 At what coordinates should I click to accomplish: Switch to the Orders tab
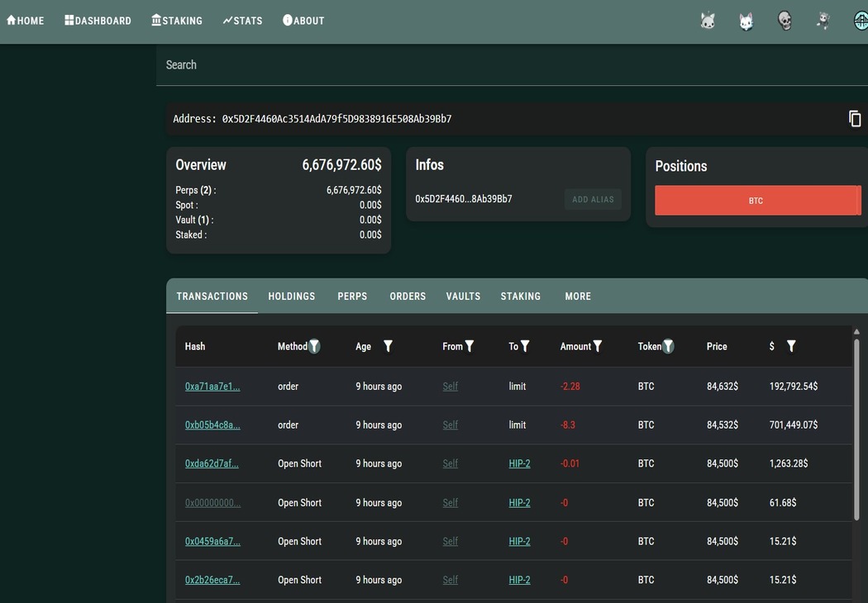pyautogui.click(x=408, y=297)
